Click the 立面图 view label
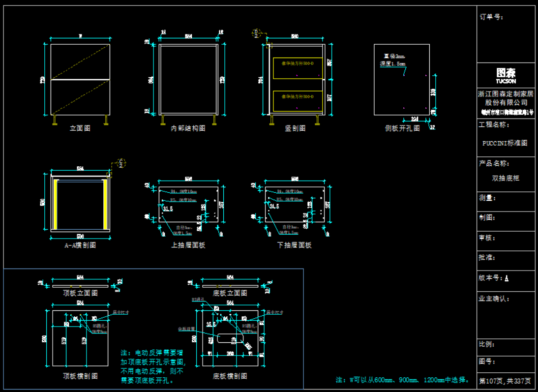 point(80,128)
